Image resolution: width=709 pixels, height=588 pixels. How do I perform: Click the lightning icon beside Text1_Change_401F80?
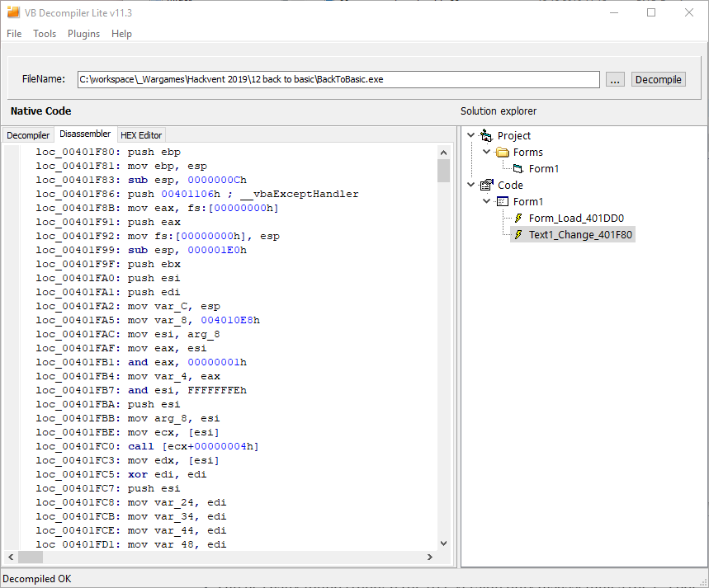coord(518,234)
